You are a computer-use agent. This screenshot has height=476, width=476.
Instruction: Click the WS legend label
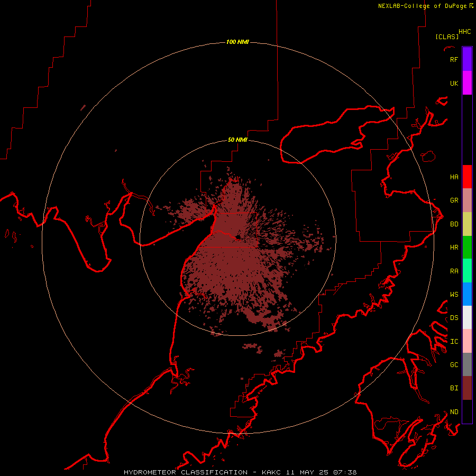[454, 295]
